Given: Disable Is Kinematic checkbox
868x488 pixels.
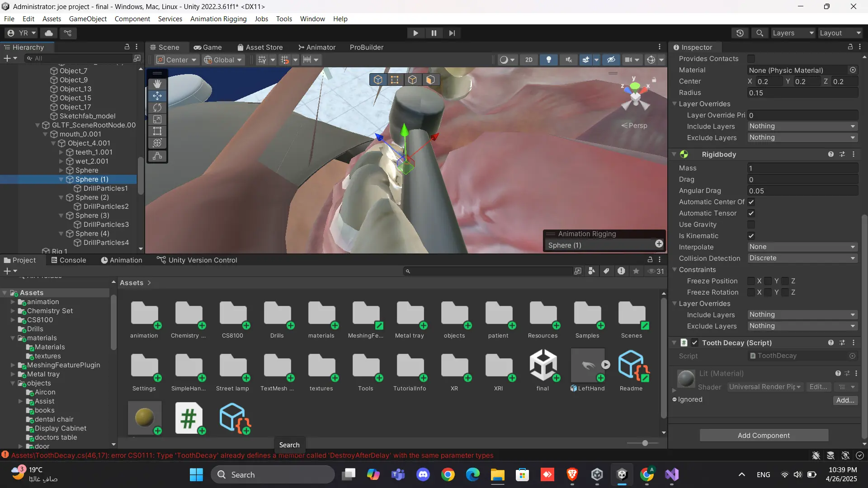Looking at the screenshot, I should tap(751, 236).
